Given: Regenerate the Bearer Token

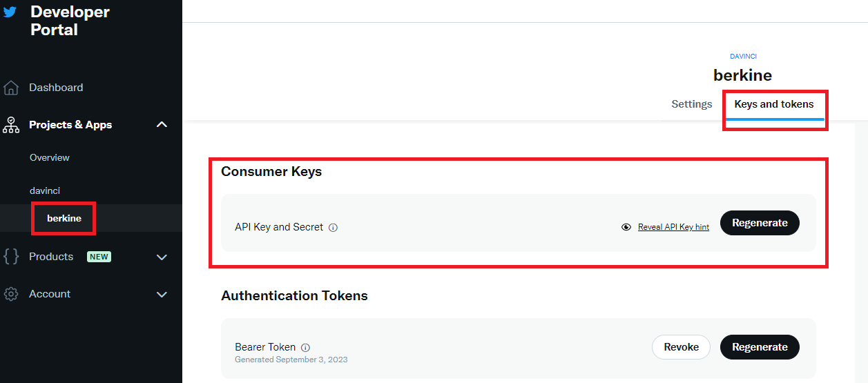Looking at the screenshot, I should pos(760,347).
